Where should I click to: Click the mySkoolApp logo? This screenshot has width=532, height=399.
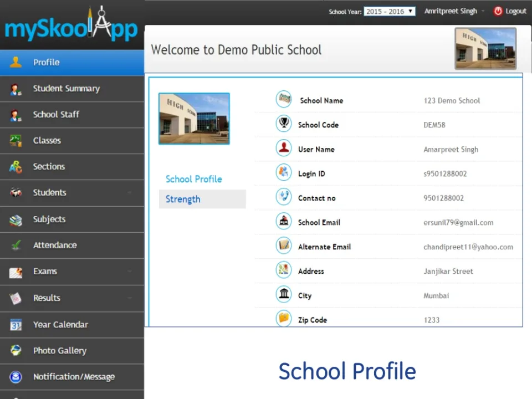click(x=71, y=24)
